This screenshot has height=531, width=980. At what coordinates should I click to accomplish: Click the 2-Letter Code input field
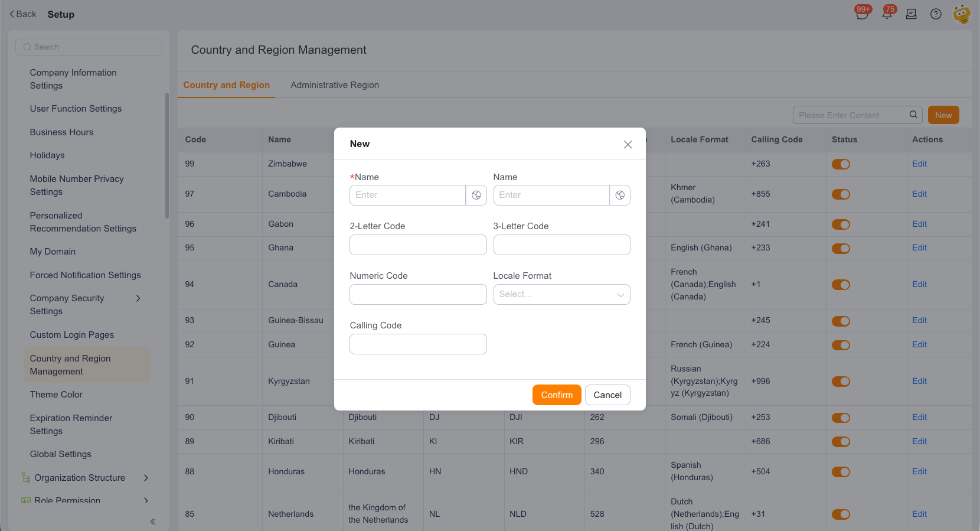(418, 245)
